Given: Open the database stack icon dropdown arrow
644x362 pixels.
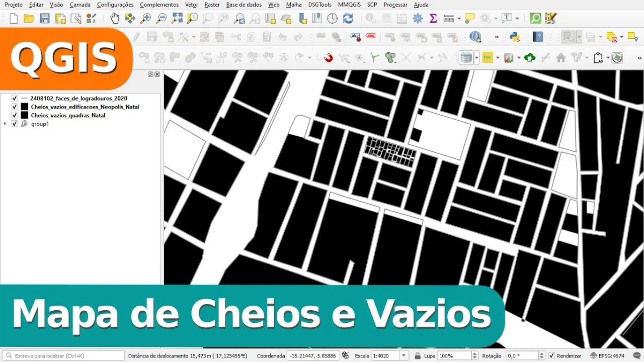Looking at the screenshot, I should [x=476, y=58].
